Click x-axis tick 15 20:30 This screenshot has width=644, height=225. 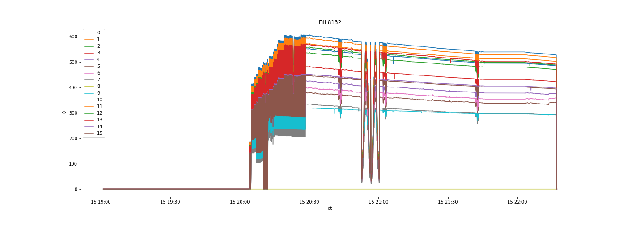(309, 202)
